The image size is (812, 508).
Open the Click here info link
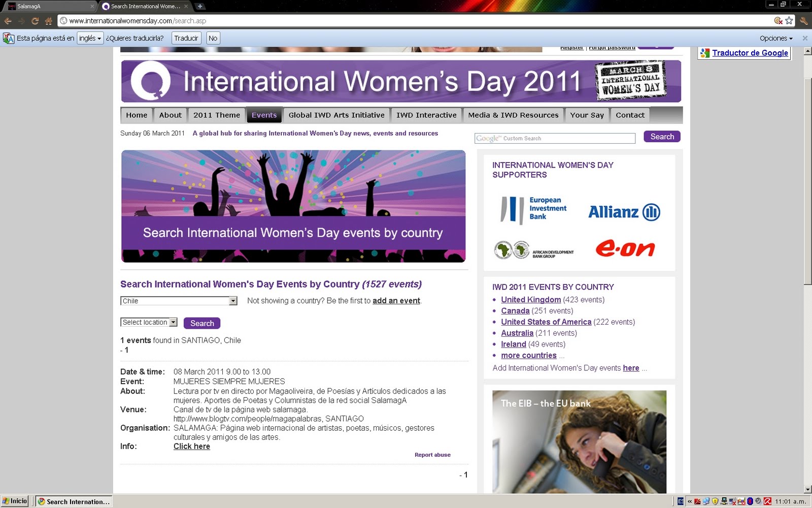pyautogui.click(x=192, y=447)
